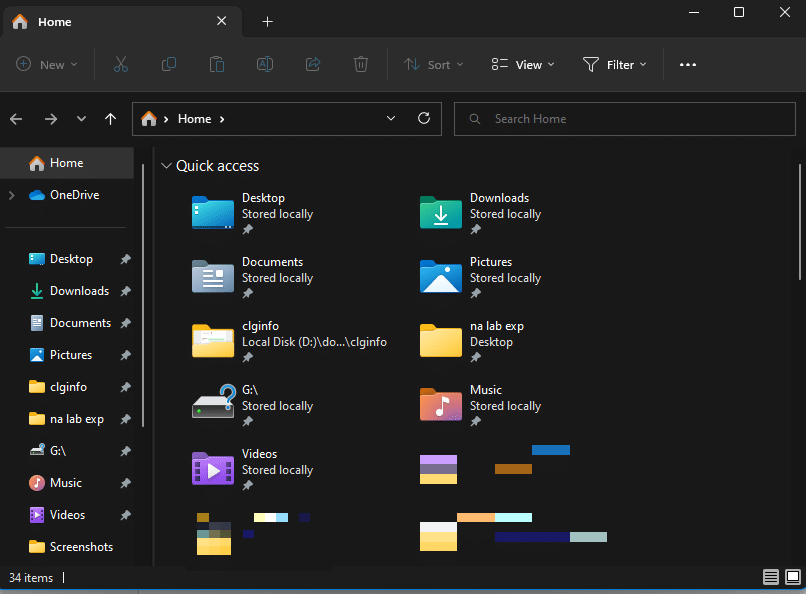Open the na lab exp folder tile
The image size is (806, 594).
pos(472,341)
